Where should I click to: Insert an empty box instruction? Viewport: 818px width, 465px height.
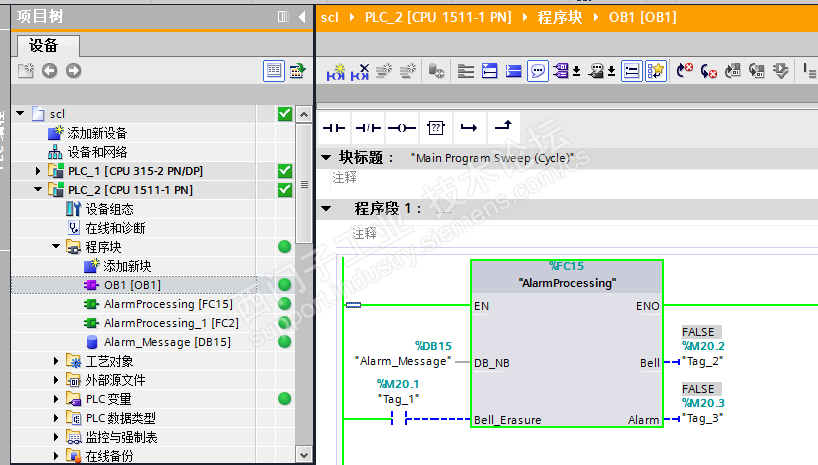pyautogui.click(x=436, y=128)
